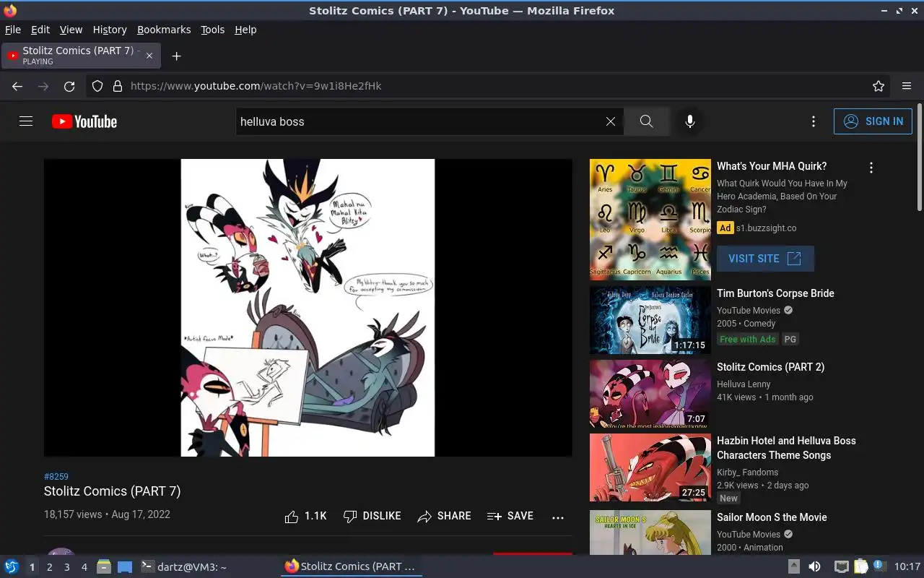Share the video
The height and width of the screenshot is (578, 924).
(444, 516)
